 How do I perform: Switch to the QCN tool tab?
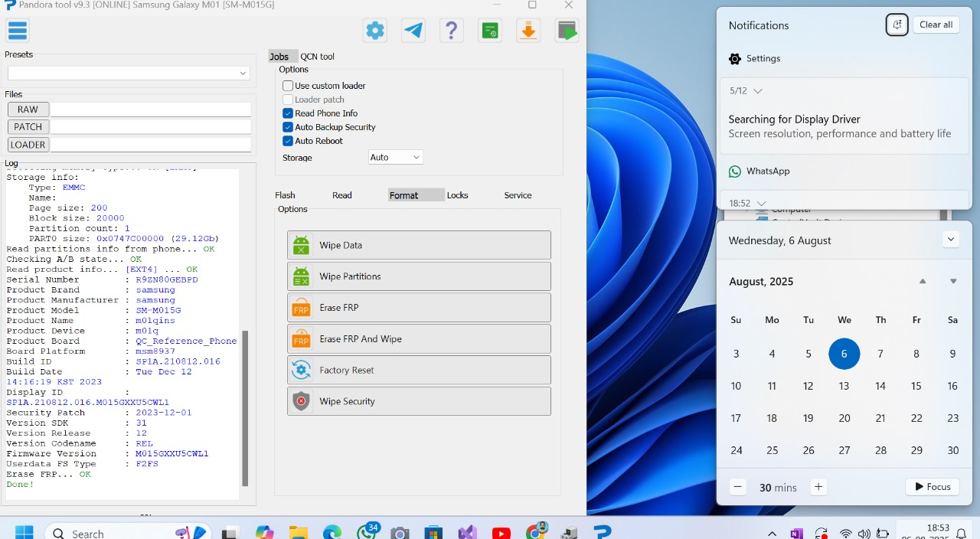[317, 57]
